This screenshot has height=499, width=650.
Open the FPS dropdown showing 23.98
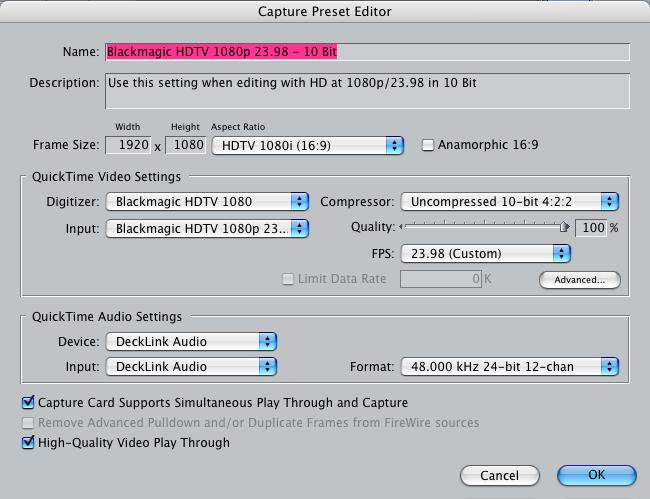pyautogui.click(x=485, y=254)
